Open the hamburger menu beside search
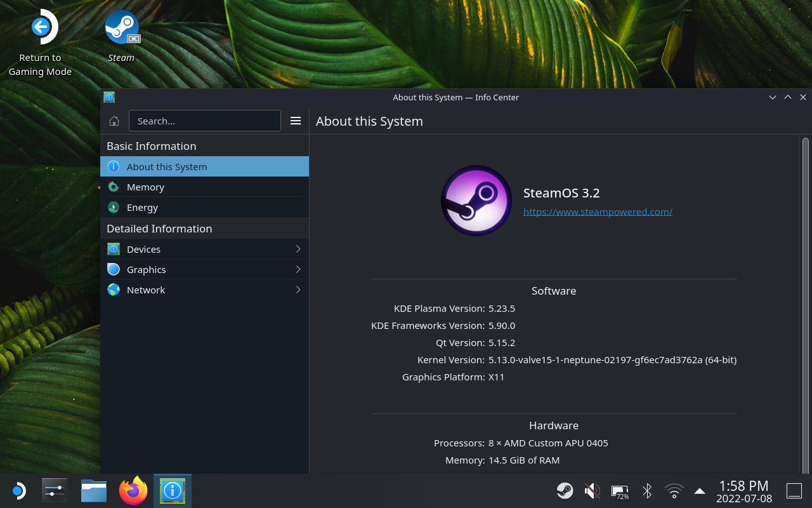This screenshot has width=812, height=508. [x=296, y=121]
